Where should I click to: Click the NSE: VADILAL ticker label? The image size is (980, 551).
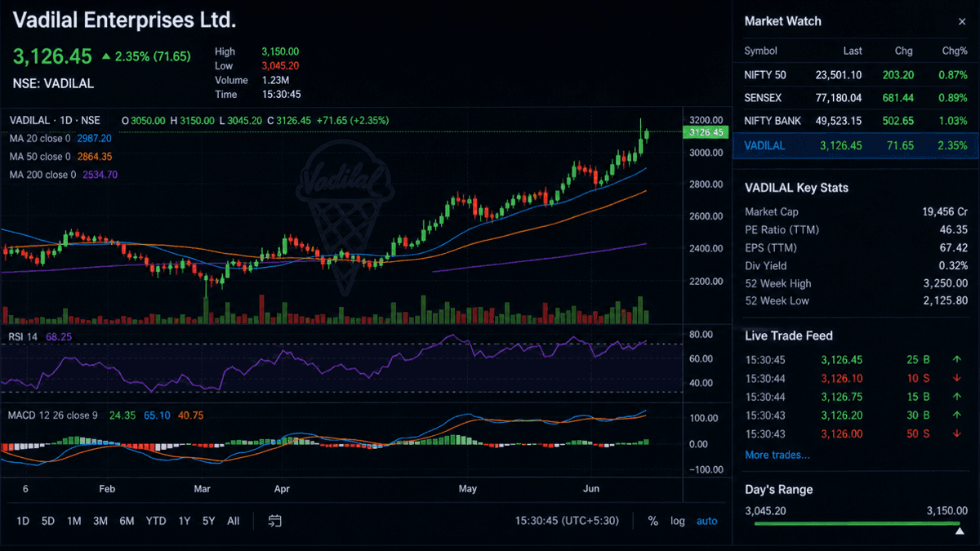tap(53, 83)
